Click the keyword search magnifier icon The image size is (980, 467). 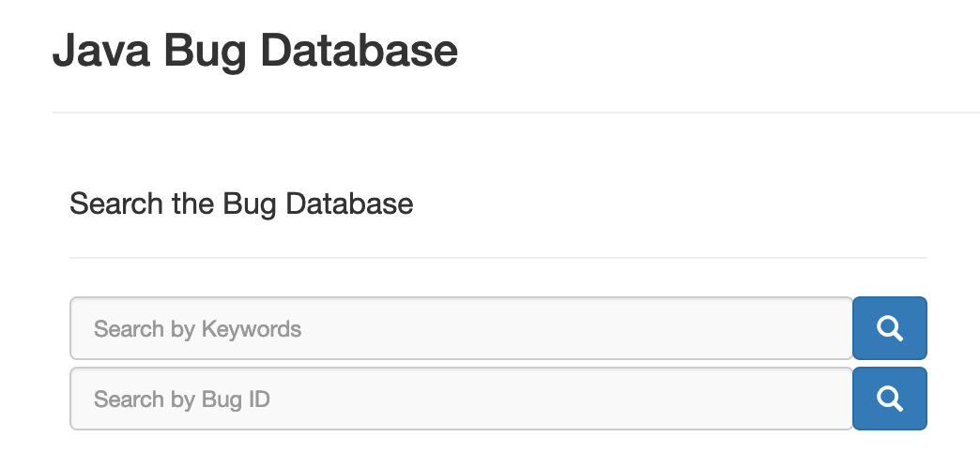click(x=889, y=328)
